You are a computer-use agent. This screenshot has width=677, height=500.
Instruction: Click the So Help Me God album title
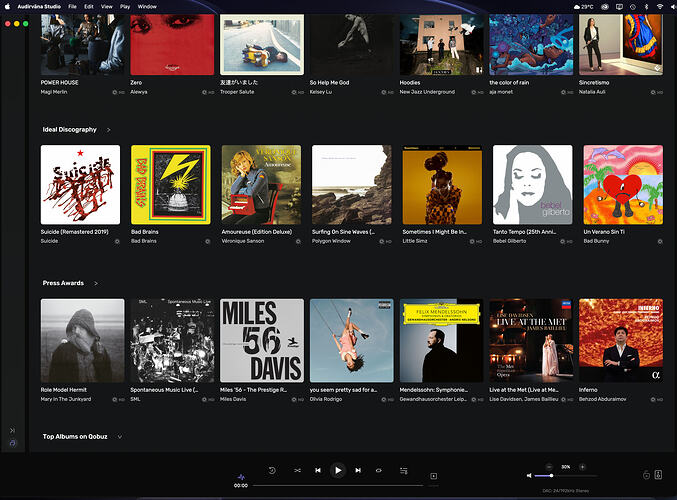pos(329,82)
